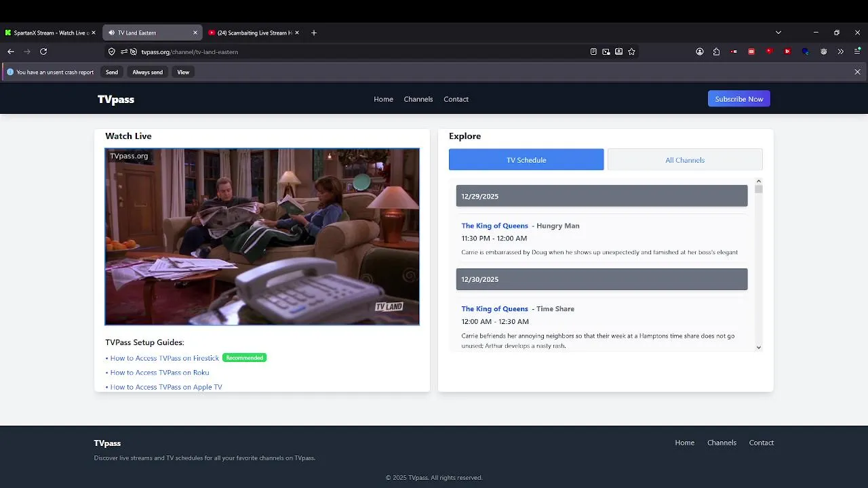Click Send for the crash report
868x488 pixels.
point(112,72)
